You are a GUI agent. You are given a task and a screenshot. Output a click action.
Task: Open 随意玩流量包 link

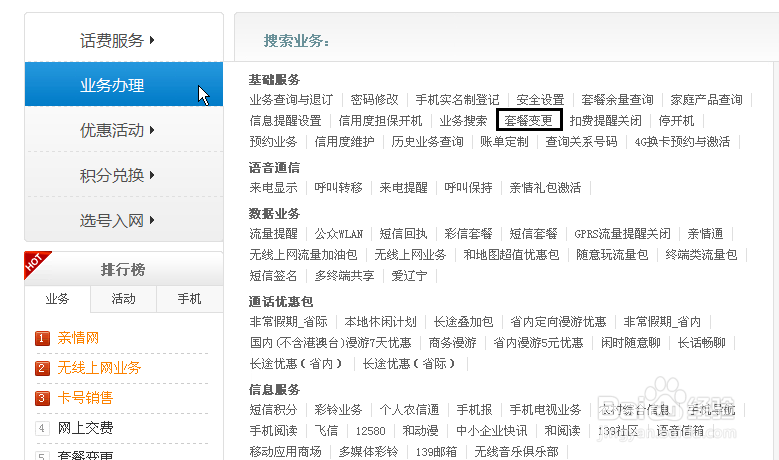coord(612,255)
